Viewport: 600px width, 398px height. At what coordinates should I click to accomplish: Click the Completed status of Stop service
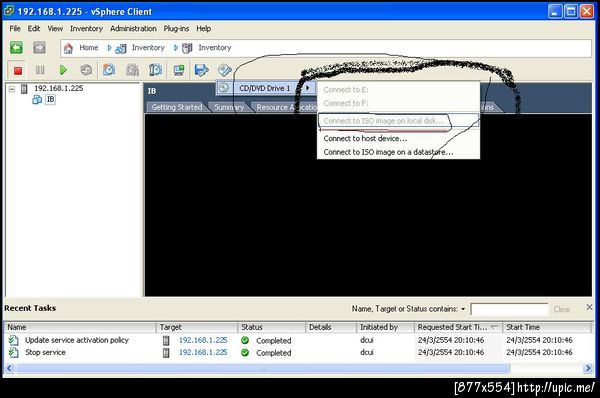click(274, 353)
